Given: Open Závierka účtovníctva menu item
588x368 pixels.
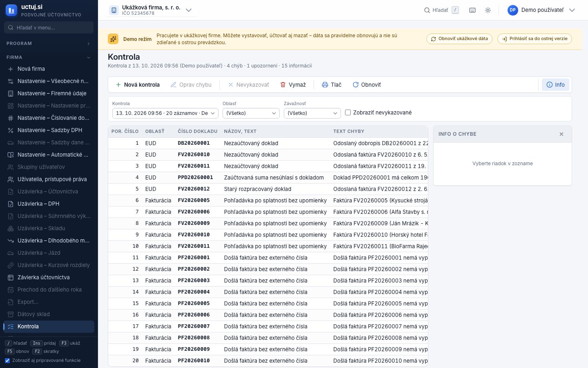Looking at the screenshot, I should click(x=49, y=277).
